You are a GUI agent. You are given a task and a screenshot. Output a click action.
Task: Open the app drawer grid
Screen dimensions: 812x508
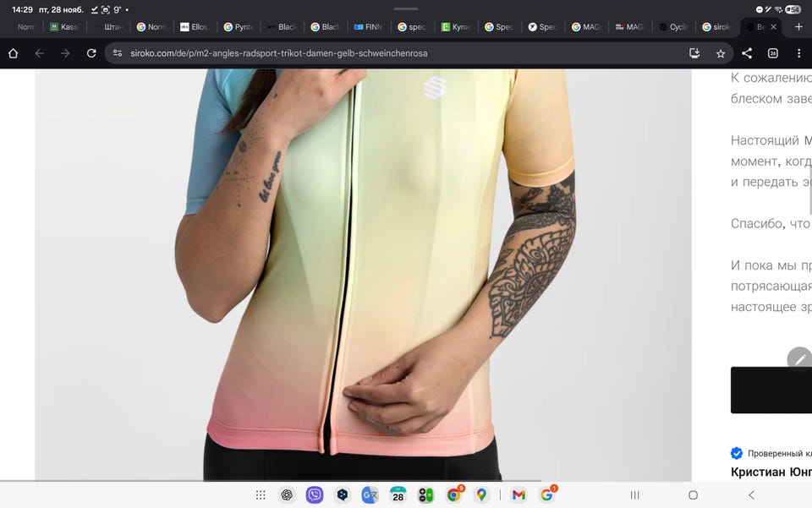(x=261, y=495)
